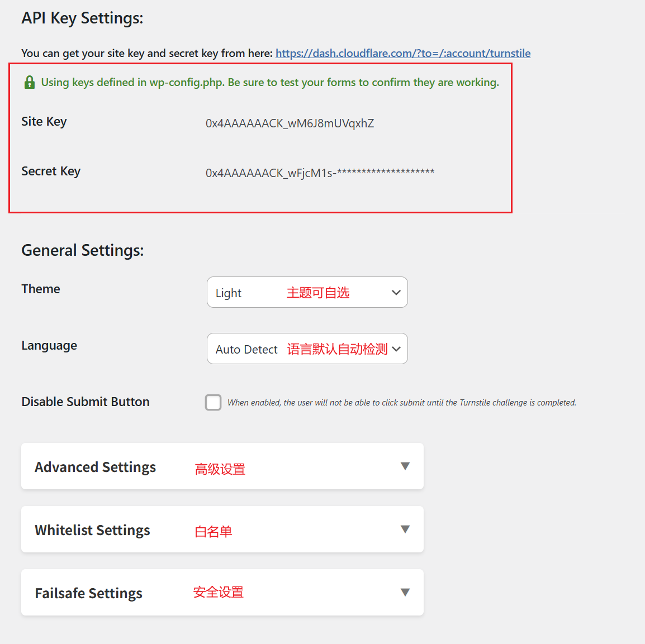Click the Turnstile challenge description text
The height and width of the screenshot is (644, 645).
click(x=401, y=403)
